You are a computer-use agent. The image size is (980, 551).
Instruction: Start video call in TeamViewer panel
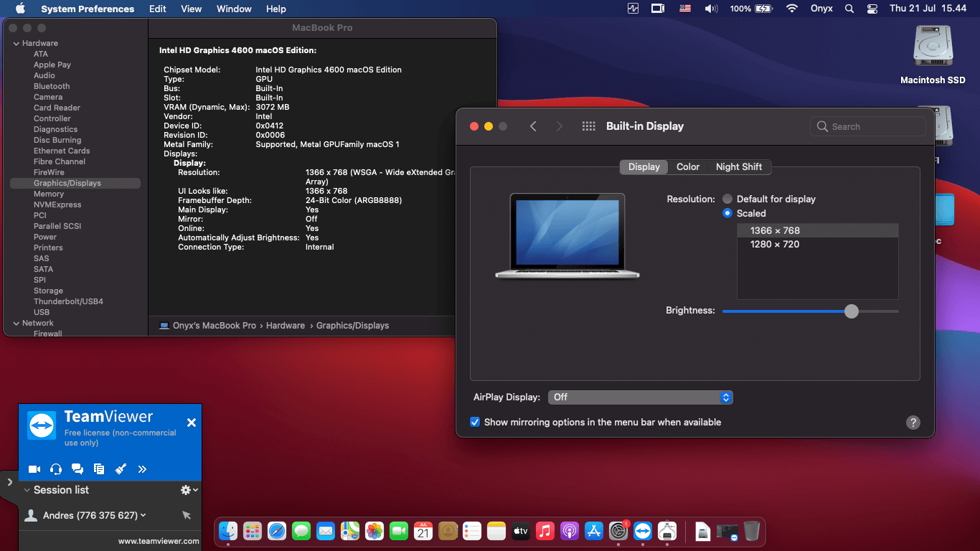point(34,469)
